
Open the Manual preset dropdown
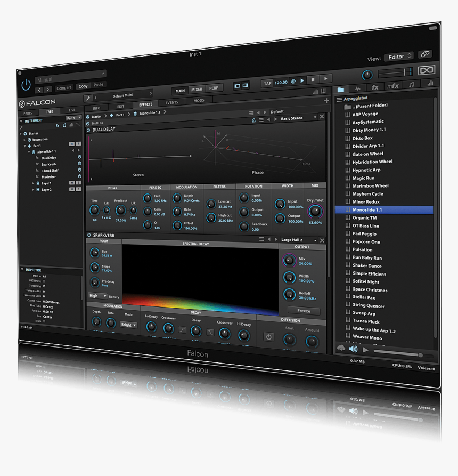[x=70, y=77]
